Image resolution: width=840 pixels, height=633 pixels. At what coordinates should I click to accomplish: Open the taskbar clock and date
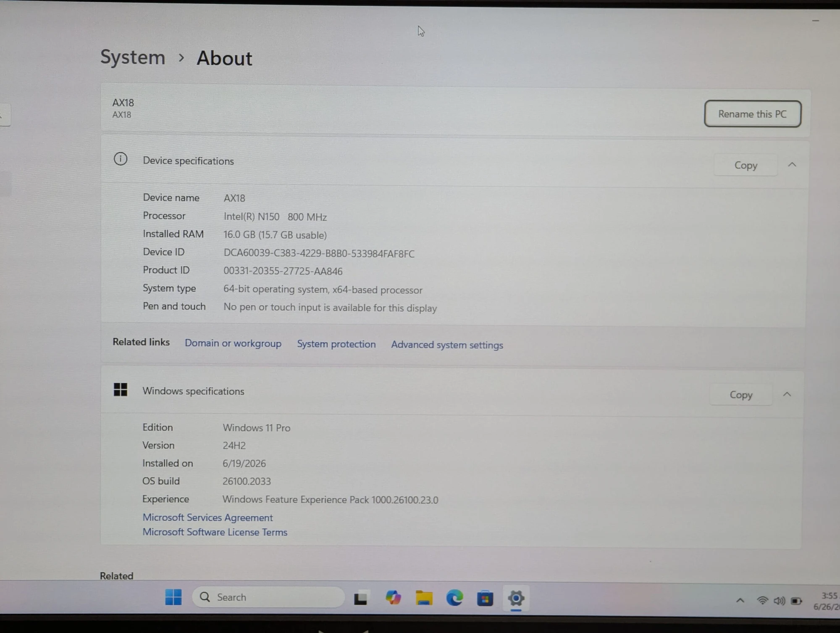pos(826,601)
